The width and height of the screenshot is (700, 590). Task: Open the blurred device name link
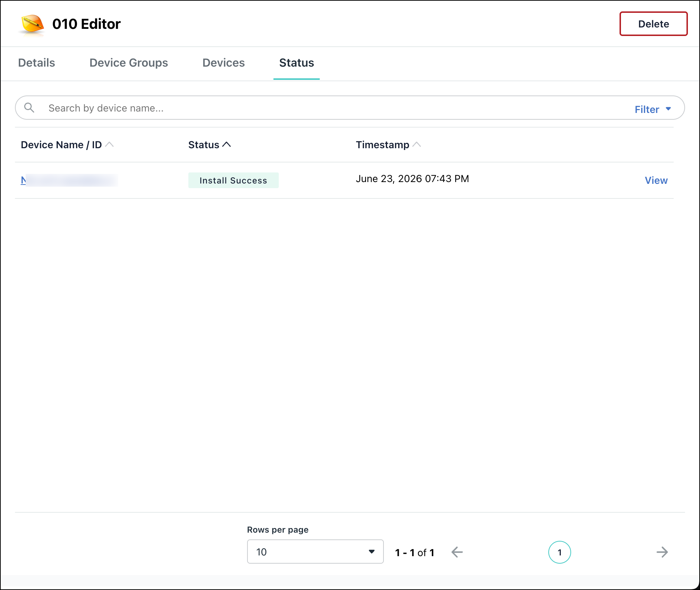pyautogui.click(x=69, y=180)
